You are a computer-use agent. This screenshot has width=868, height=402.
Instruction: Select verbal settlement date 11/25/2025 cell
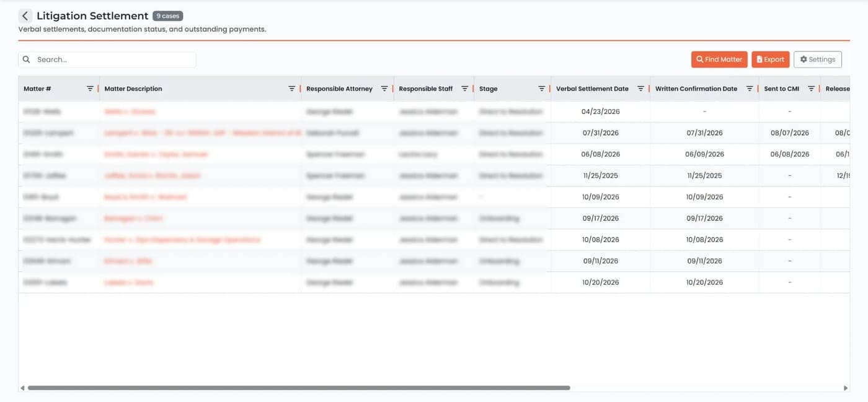coord(600,175)
